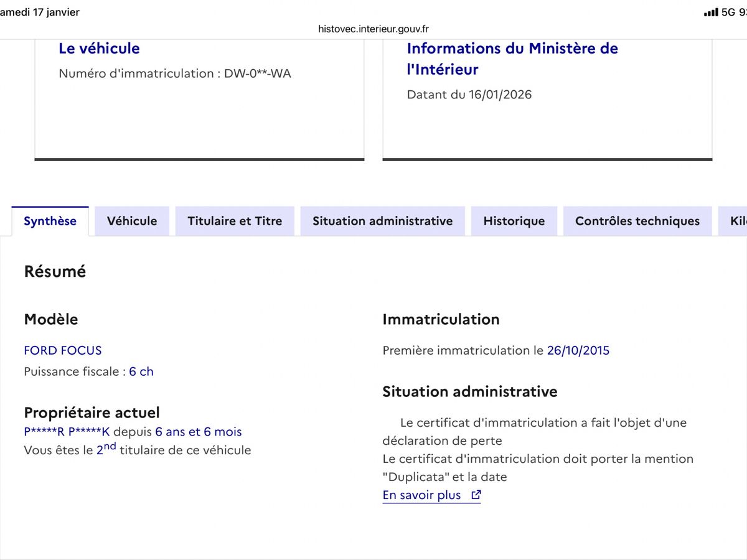
Task: Click Informations du Ministère de l'Intérieur heading
Action: [x=512, y=59]
